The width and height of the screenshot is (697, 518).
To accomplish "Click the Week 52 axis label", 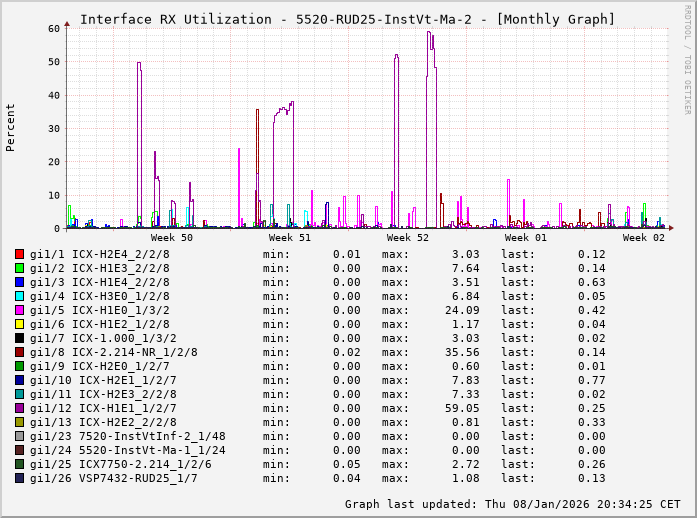I will (x=408, y=237).
